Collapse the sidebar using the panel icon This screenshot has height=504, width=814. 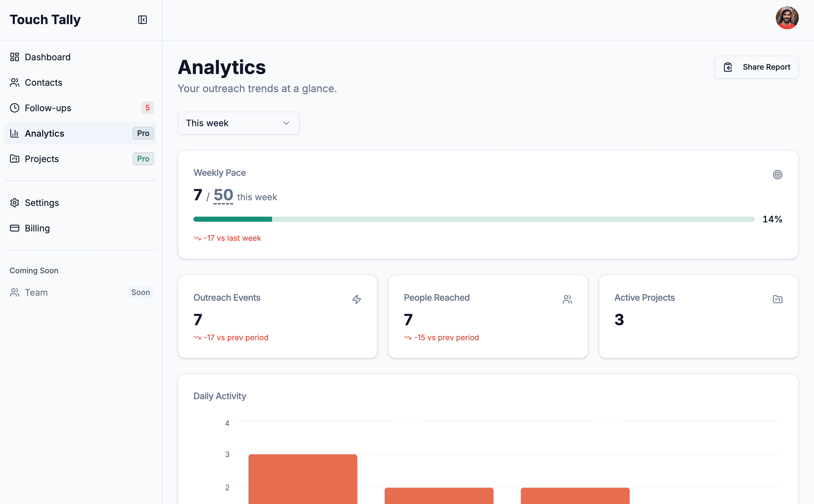[142, 20]
